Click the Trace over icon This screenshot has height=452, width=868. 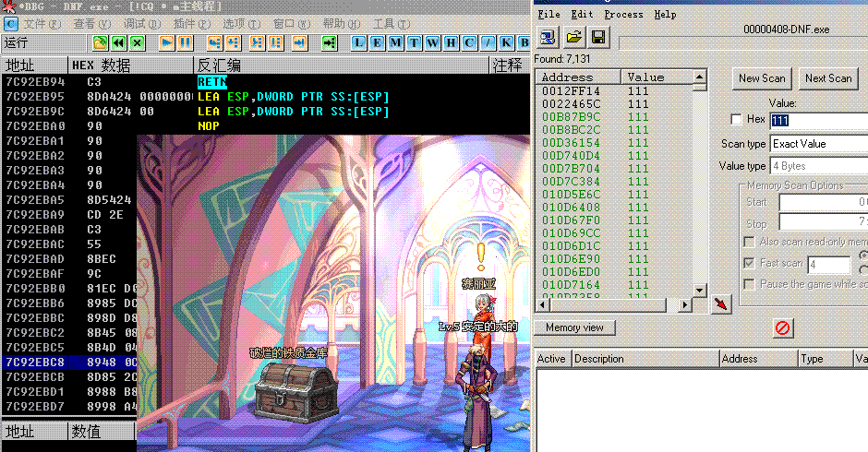click(x=276, y=43)
